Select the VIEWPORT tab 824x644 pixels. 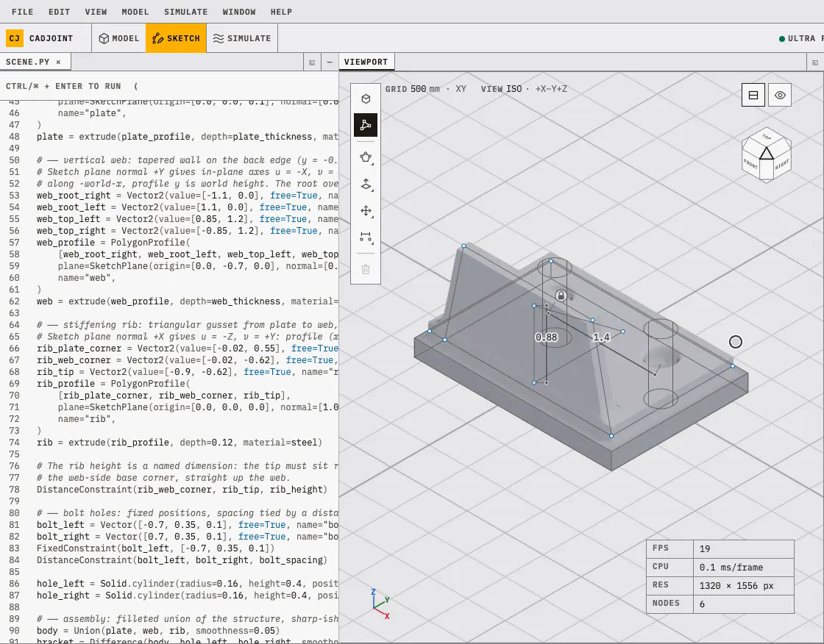pyautogui.click(x=366, y=62)
